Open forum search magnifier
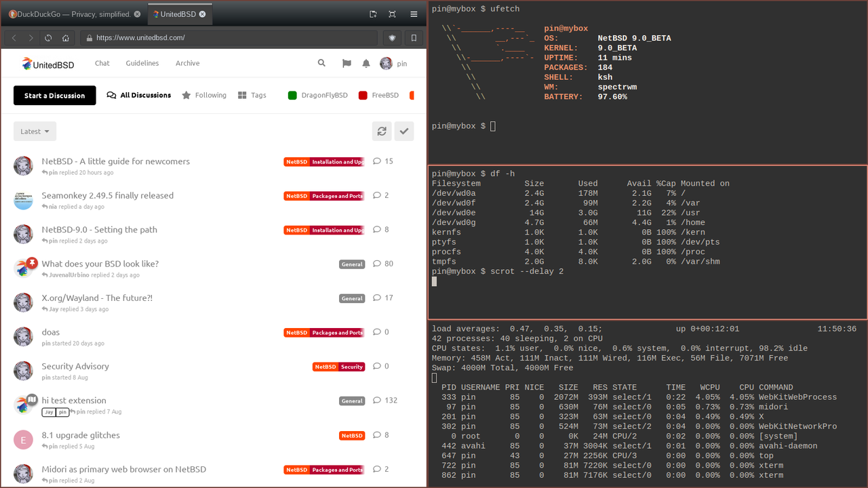The image size is (868, 488). coord(321,63)
